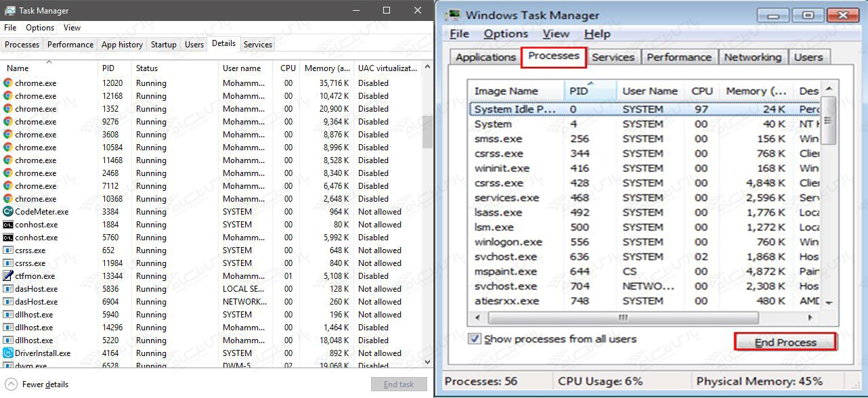868x398 pixels.
Task: Click the End task button
Action: click(x=399, y=384)
